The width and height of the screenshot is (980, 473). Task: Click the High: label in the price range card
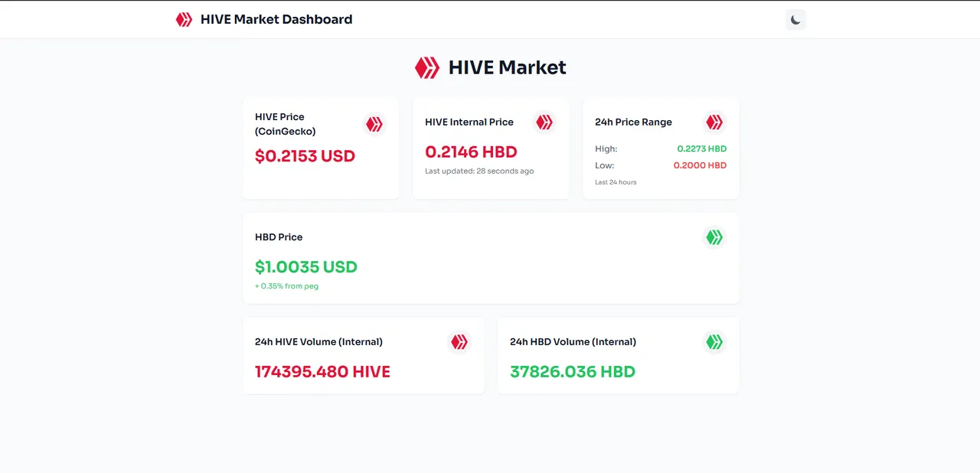tap(606, 148)
